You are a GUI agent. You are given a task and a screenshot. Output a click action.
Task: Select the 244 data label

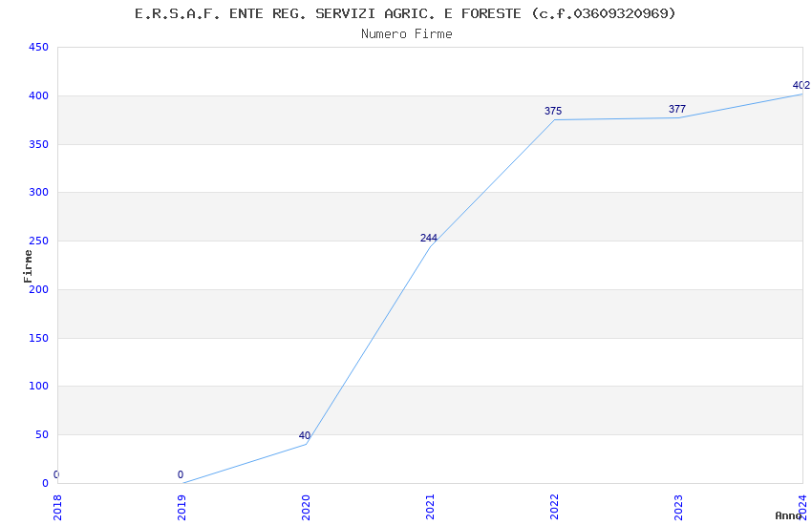(428, 238)
